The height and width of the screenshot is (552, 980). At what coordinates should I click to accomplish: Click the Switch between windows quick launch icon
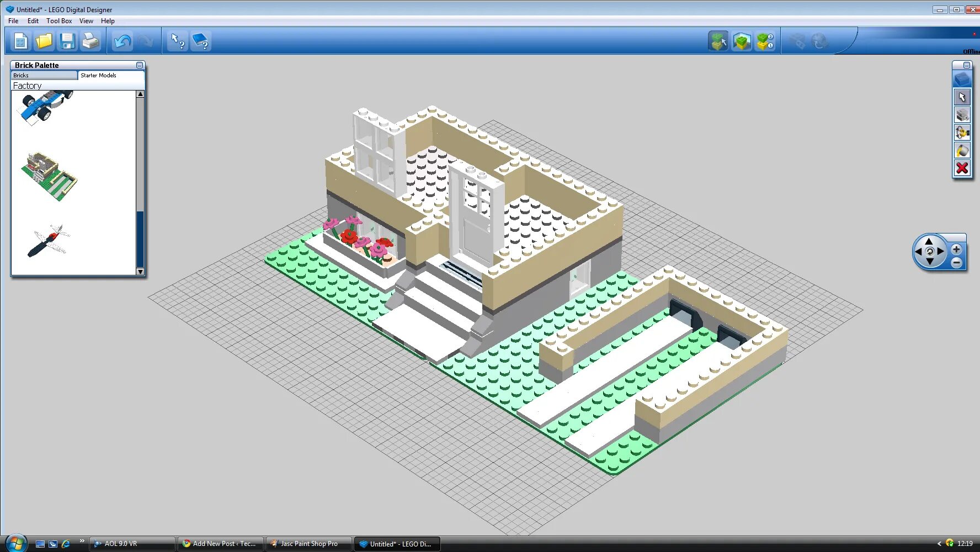53,544
